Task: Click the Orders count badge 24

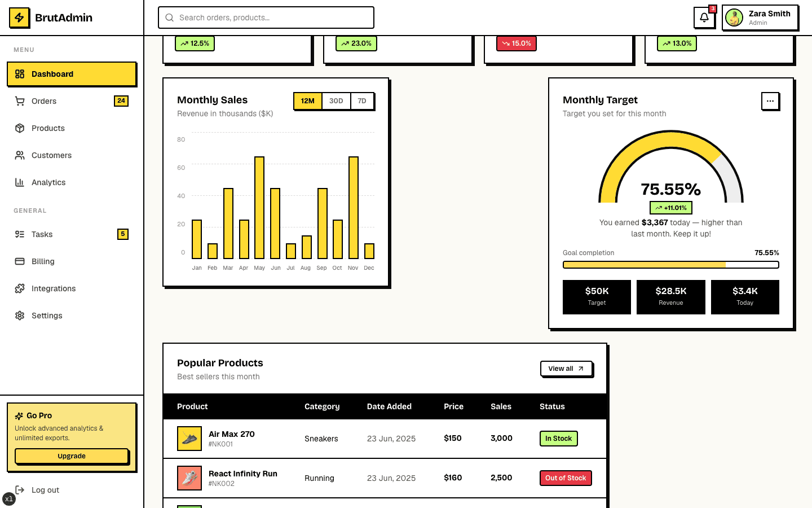Action: tap(121, 101)
